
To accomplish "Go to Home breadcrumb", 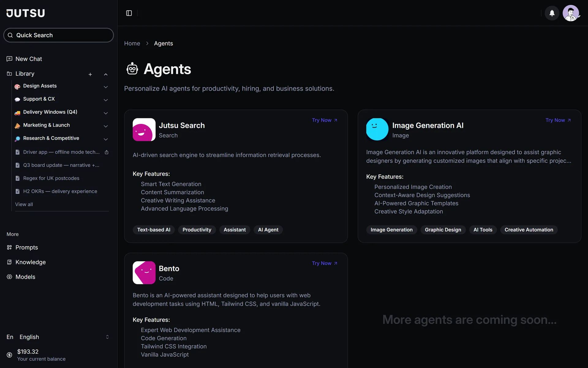I will pyautogui.click(x=132, y=44).
